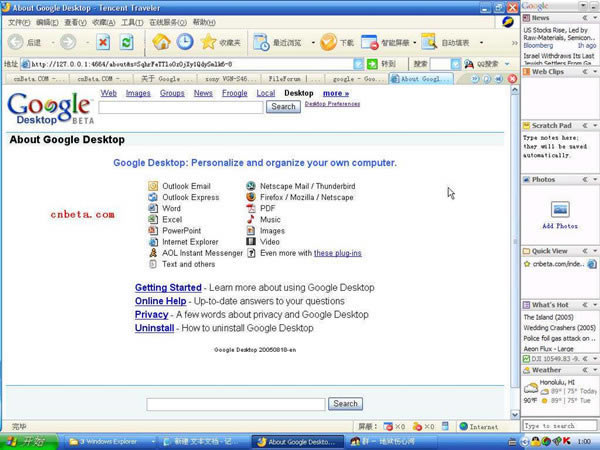600x450 pixels.
Task: Click the orange checkmark download icon
Action: click(328, 42)
